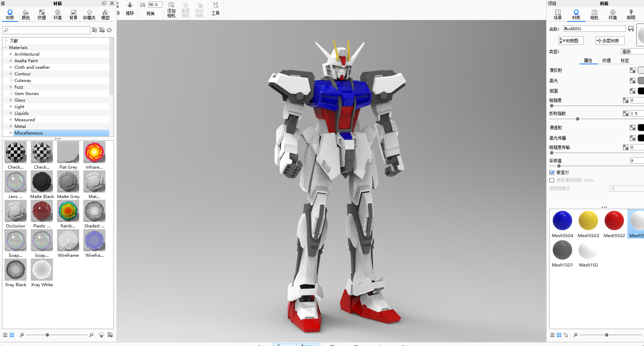This screenshot has height=346, width=644.
Task: Select the Gem Stones tree item
Action: (27, 93)
